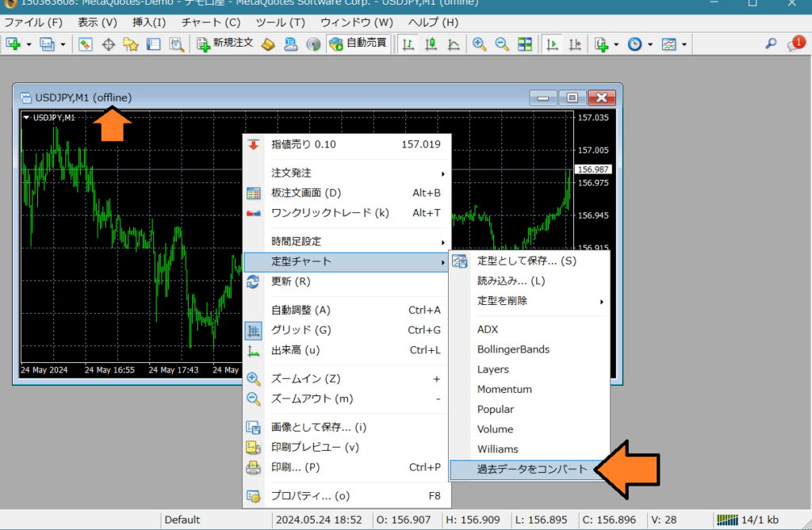The image size is (812, 530).
Task: Click the zoom out magnifier toolbar icon
Action: click(503, 44)
